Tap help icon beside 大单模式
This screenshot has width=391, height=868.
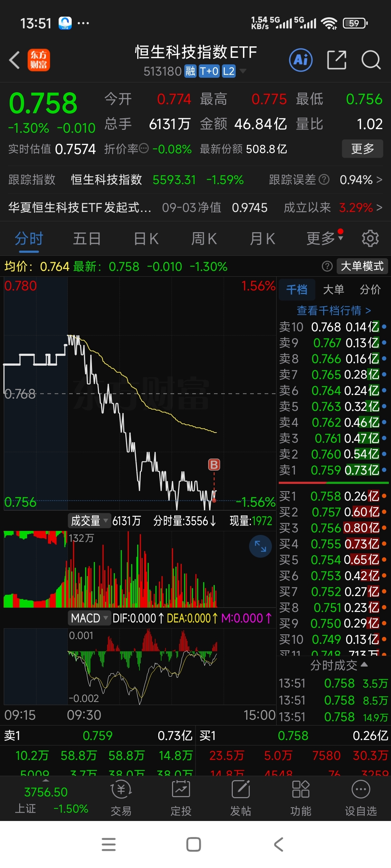327,267
